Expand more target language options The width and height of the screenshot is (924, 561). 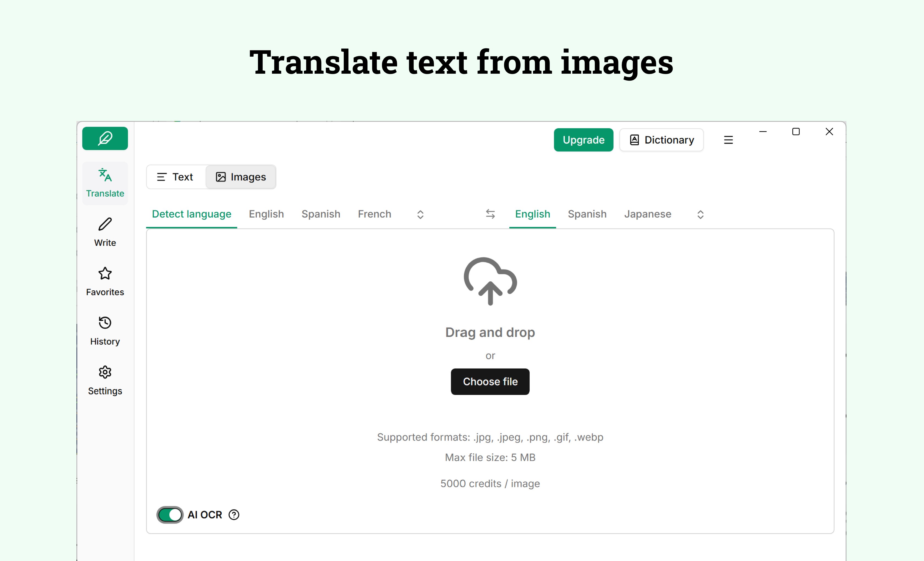pos(700,214)
